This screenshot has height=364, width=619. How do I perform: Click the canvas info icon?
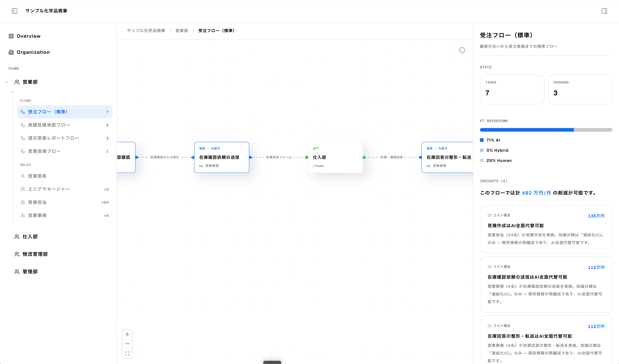coord(462,50)
